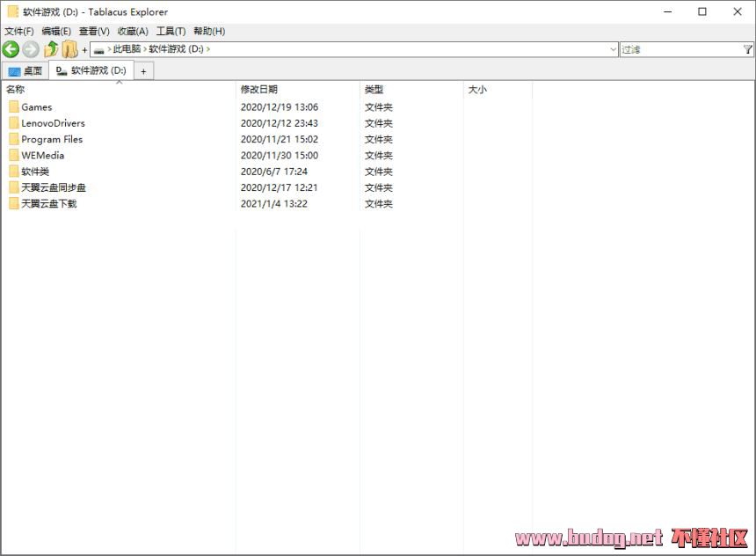Click 此电脑 in the breadcrumb path
Screen dimensions: 756x556
[x=127, y=49]
